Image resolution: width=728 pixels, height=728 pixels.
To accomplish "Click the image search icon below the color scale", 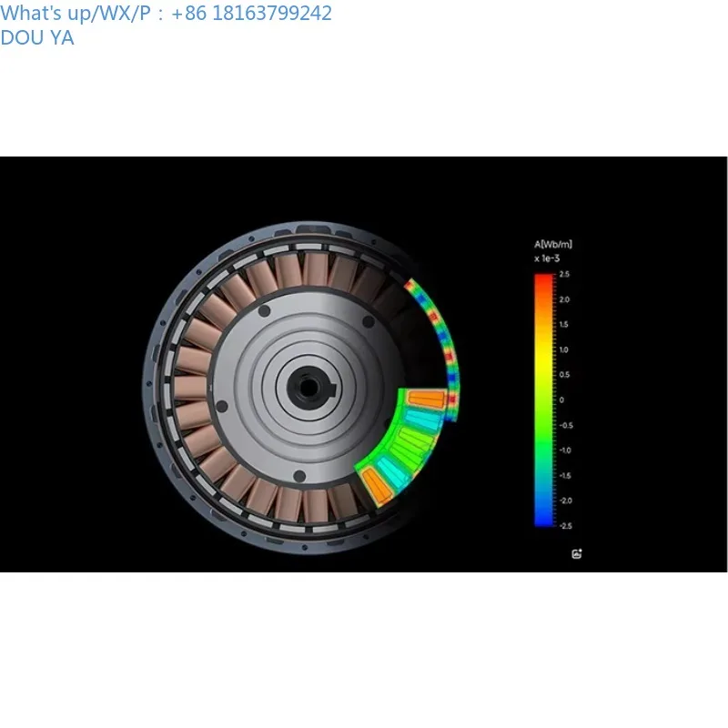I will click(x=577, y=553).
